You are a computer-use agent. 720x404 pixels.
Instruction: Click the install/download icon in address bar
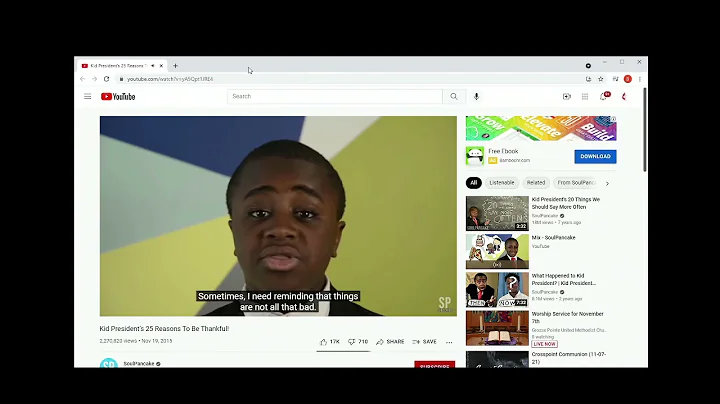pyautogui.click(x=588, y=79)
